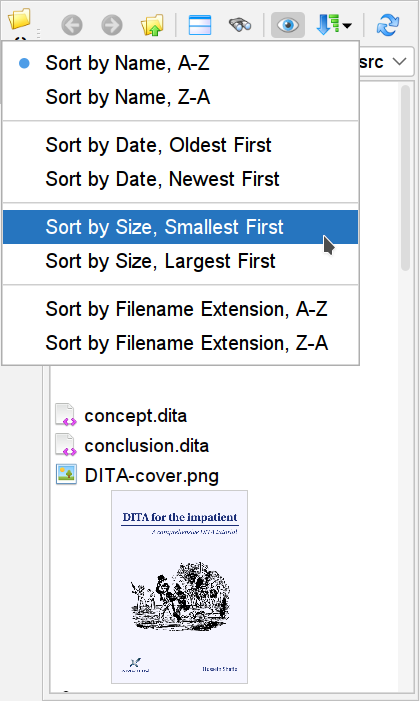Screen dimensions: 420x701
Task: Open search with the binoculars icon
Action: click(240, 25)
